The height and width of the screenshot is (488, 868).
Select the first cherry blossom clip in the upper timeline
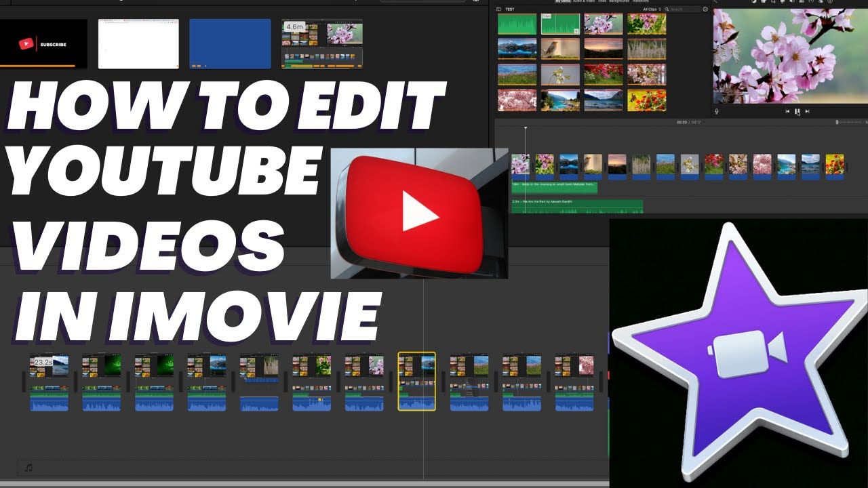(x=520, y=167)
